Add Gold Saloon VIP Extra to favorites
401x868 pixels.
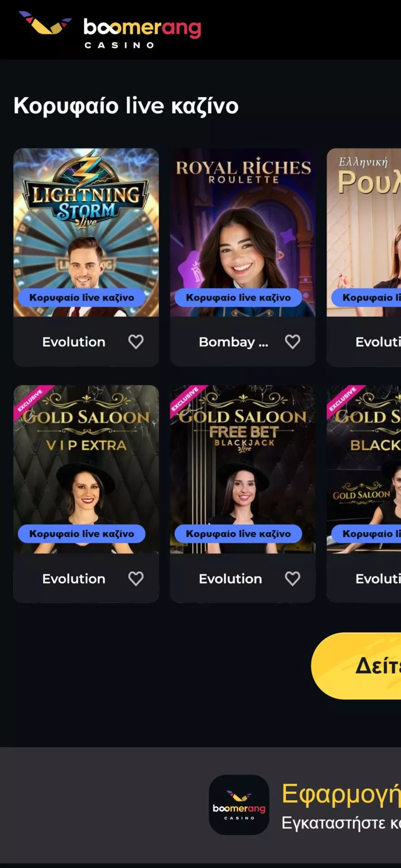click(x=136, y=579)
